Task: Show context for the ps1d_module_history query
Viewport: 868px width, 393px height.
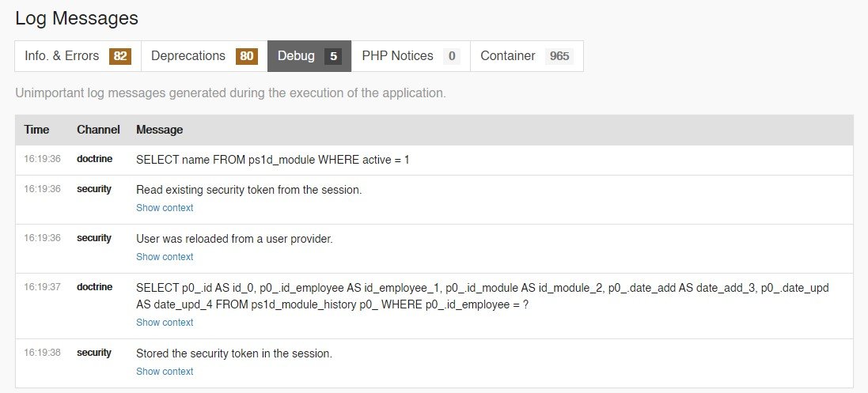Action: (165, 323)
